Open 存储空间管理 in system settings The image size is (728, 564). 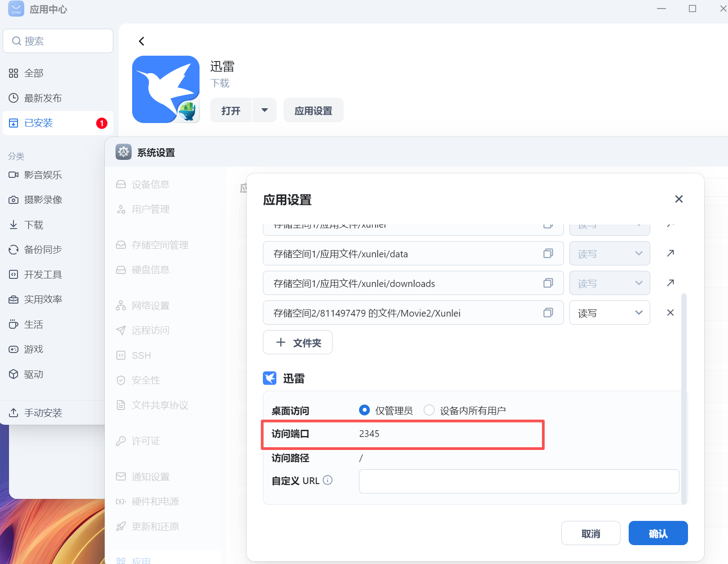point(160,245)
